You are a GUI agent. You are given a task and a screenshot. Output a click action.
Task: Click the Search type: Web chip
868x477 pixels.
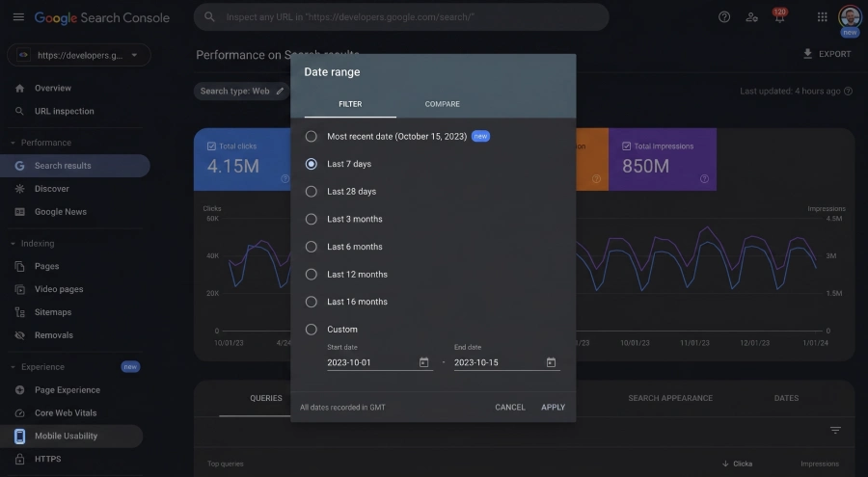click(x=241, y=92)
